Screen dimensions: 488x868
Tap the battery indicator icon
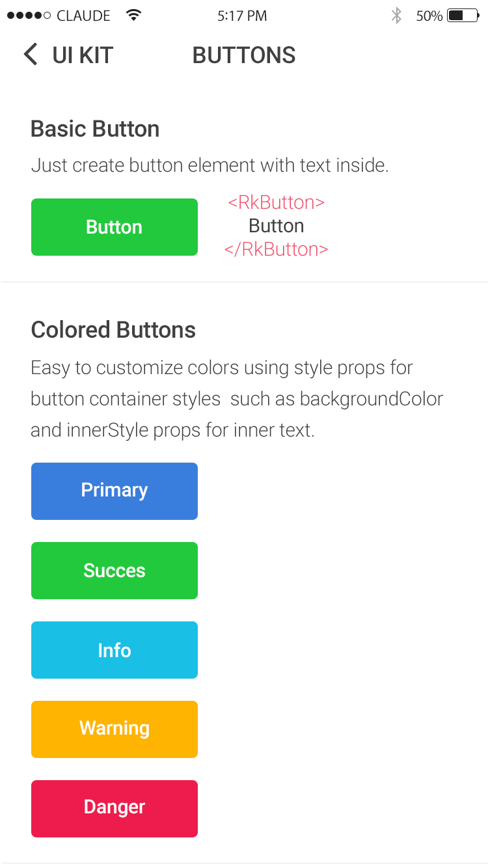point(463,16)
